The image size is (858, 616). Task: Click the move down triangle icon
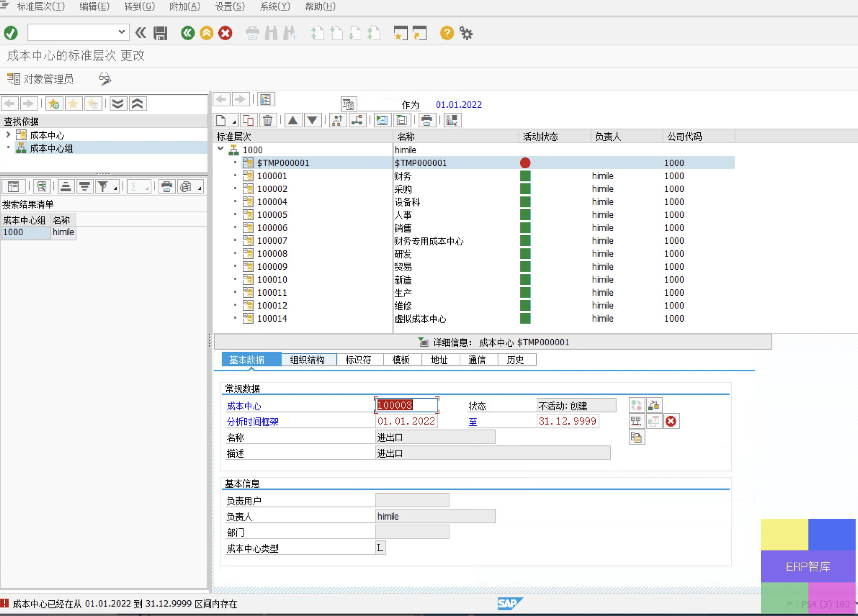(312, 120)
